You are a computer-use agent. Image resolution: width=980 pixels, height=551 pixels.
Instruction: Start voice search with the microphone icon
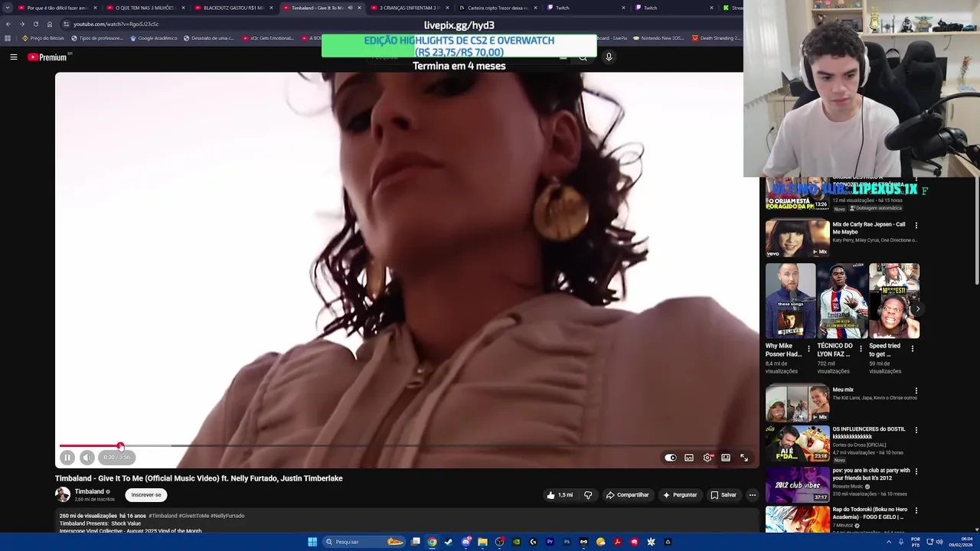tap(609, 57)
